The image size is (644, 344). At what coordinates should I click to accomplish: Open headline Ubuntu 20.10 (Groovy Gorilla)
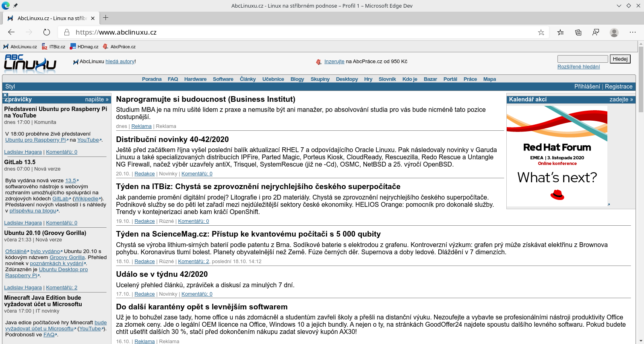[x=45, y=233]
